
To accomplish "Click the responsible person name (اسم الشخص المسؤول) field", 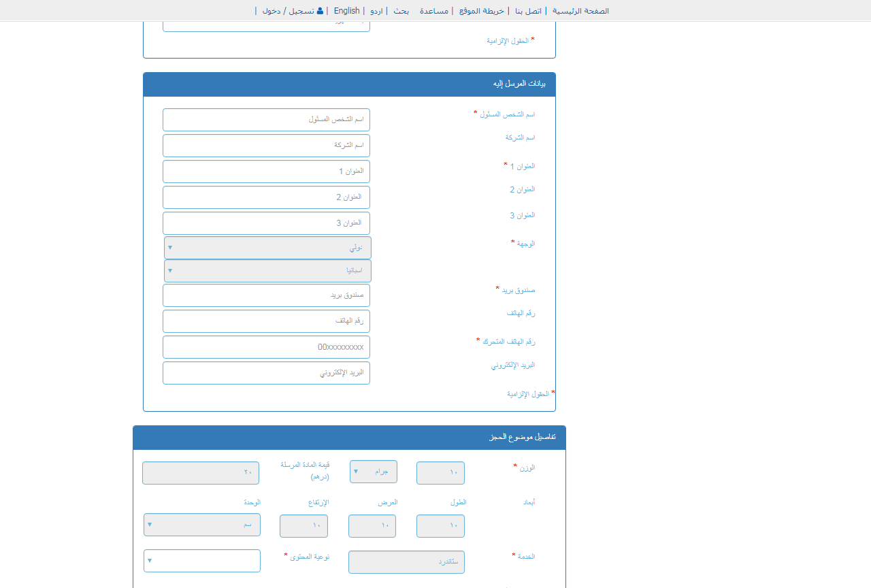I will (266, 119).
